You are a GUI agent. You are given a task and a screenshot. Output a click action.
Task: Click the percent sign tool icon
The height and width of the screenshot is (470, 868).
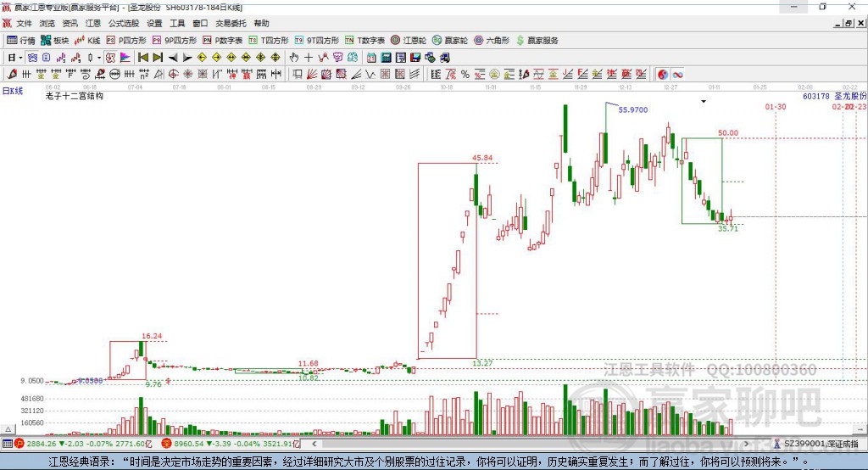tap(465, 75)
